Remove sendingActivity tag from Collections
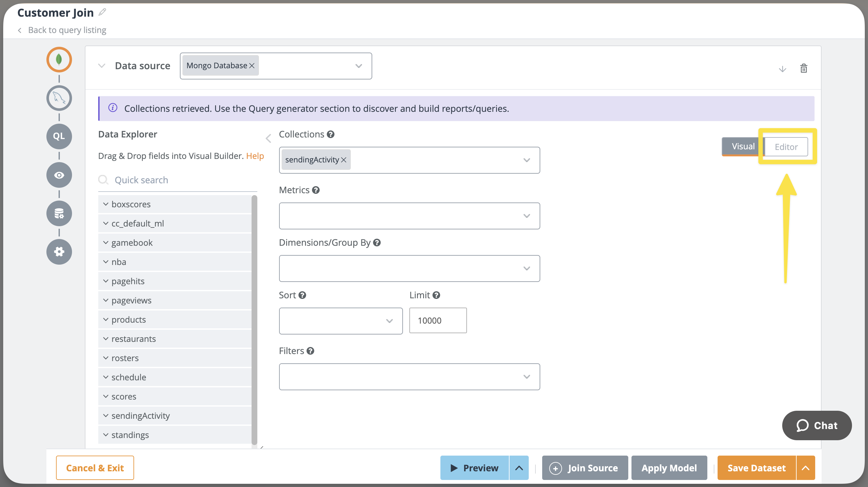 point(344,160)
